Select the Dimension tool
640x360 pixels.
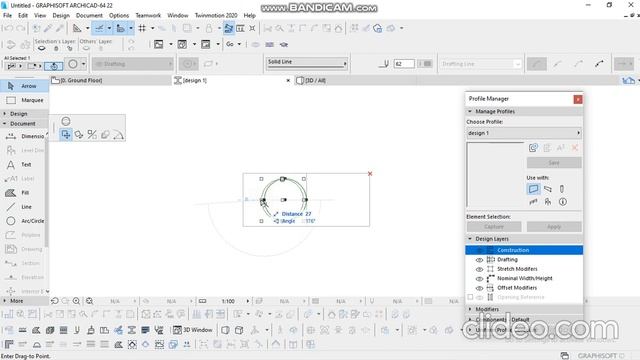tap(24, 136)
